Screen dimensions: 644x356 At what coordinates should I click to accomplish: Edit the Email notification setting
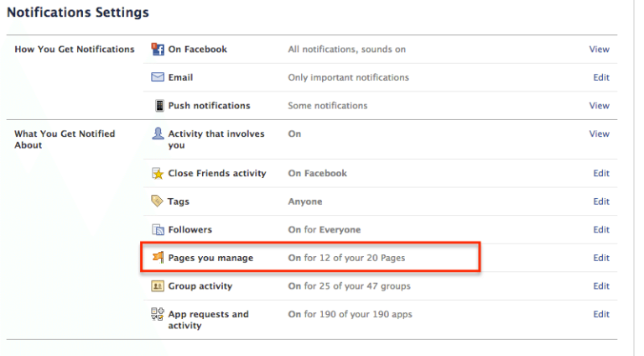pos(601,77)
